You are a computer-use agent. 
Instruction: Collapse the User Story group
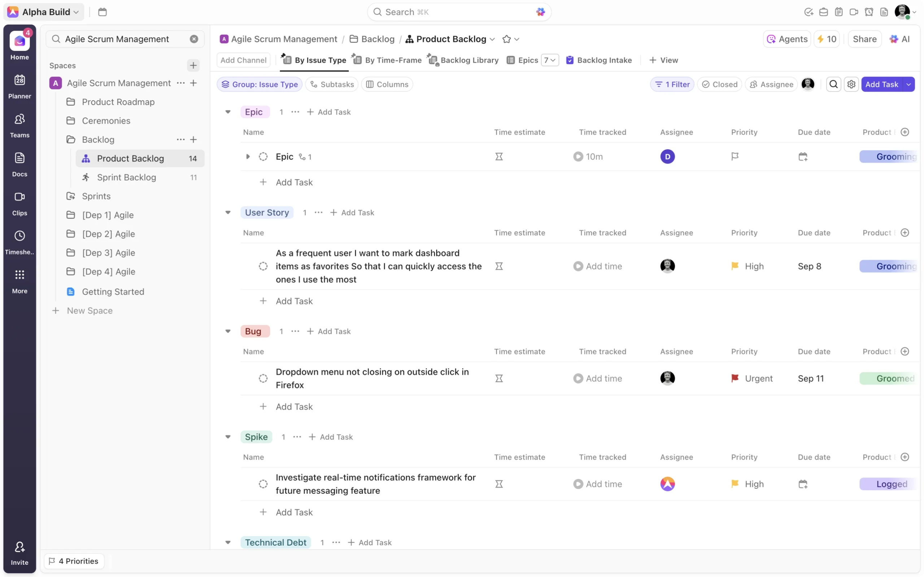[228, 212]
